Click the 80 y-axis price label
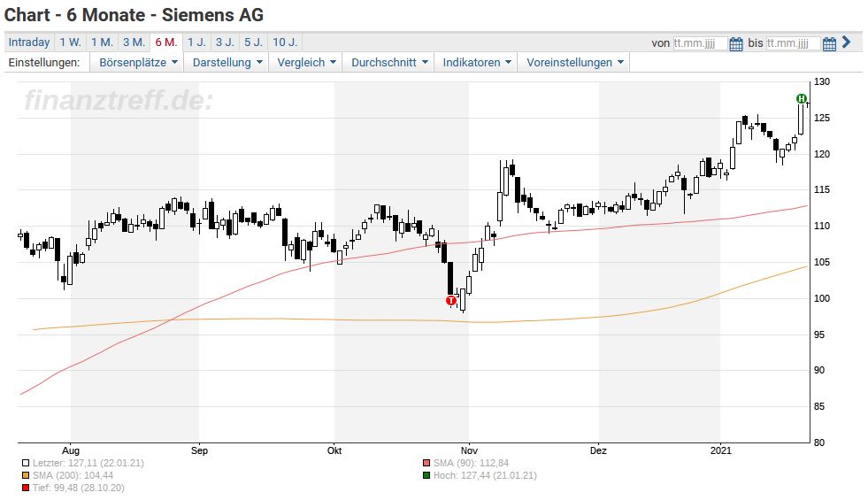Screen dimensions: 868x500 pos(819,442)
